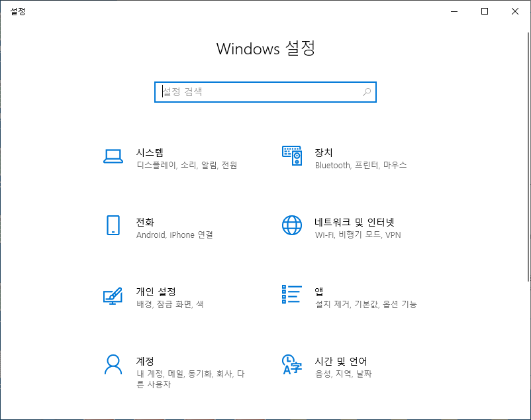This screenshot has width=531, height=420.
Task: Open the 앱 list icon
Action: click(292, 294)
